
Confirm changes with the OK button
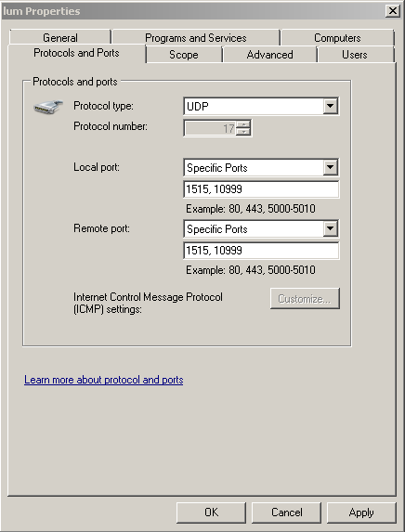(211, 513)
